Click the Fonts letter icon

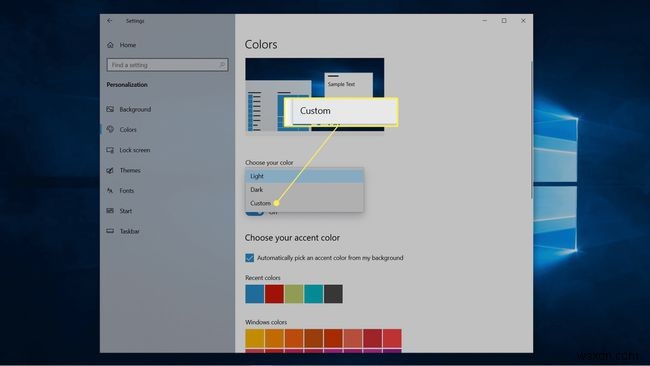tap(110, 191)
